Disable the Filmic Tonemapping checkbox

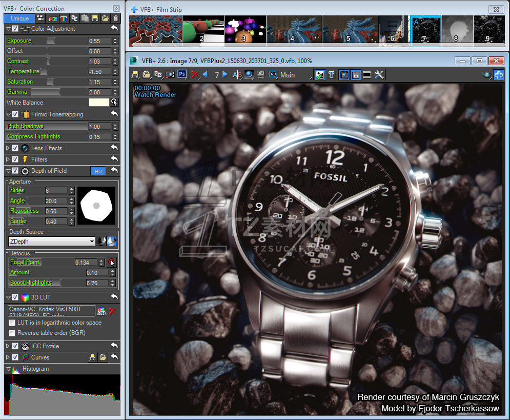pos(15,114)
